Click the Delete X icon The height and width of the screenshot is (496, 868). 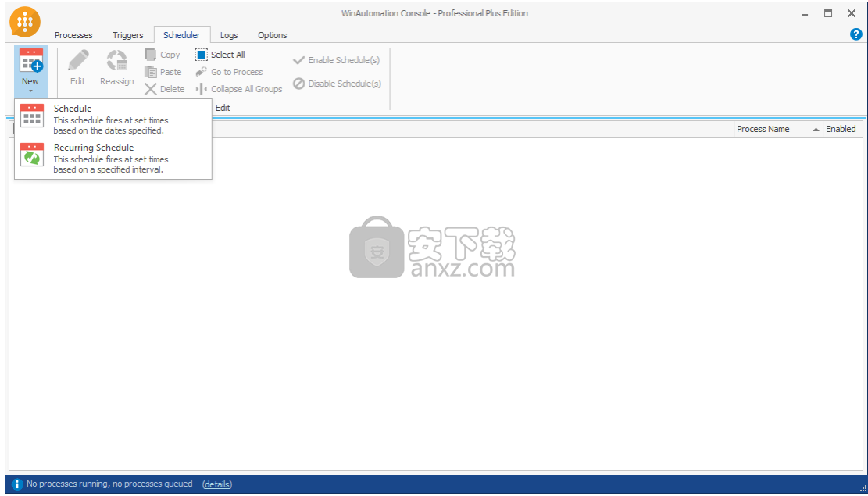(151, 88)
